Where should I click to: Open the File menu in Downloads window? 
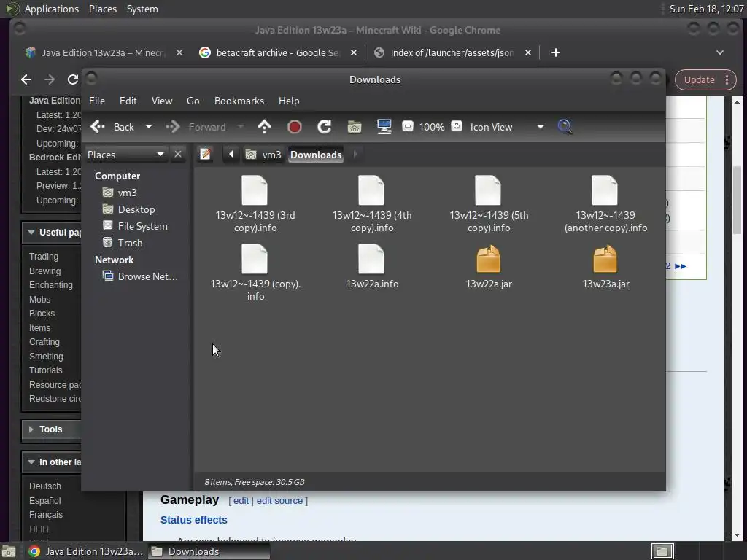pyautogui.click(x=97, y=101)
